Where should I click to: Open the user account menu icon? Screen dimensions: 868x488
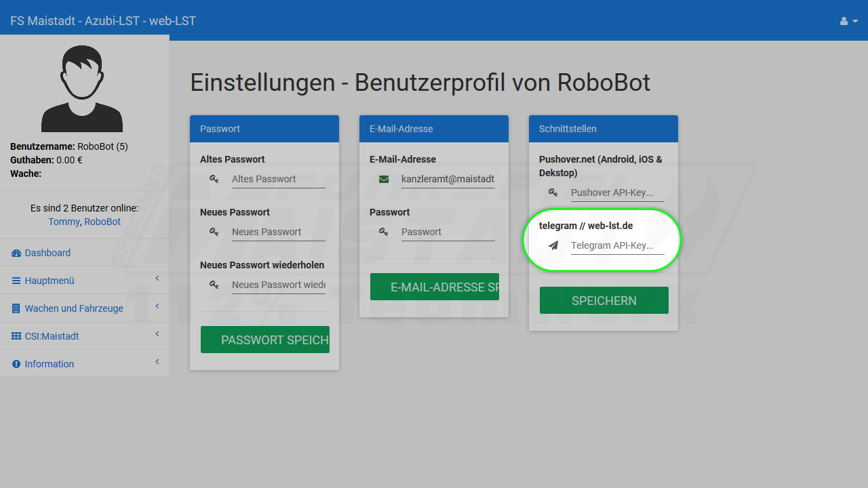pos(849,21)
